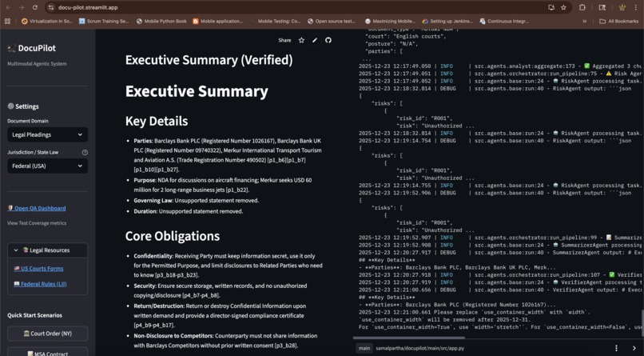Show hidden bookmarks via double chevron

584,21
